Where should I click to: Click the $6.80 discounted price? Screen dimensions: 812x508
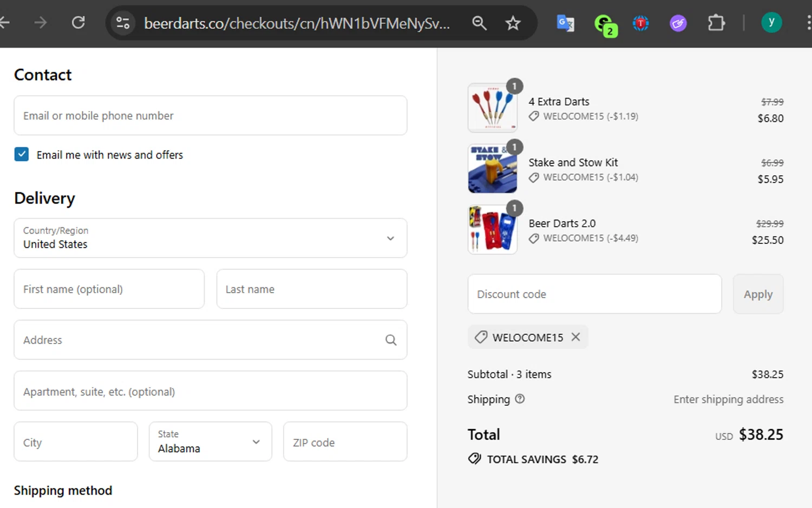coord(770,118)
